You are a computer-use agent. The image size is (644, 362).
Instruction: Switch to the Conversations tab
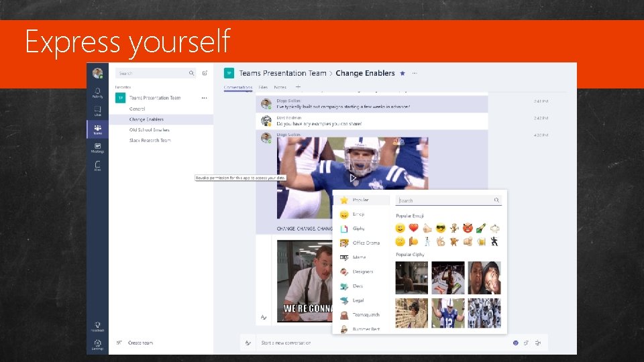(x=237, y=87)
